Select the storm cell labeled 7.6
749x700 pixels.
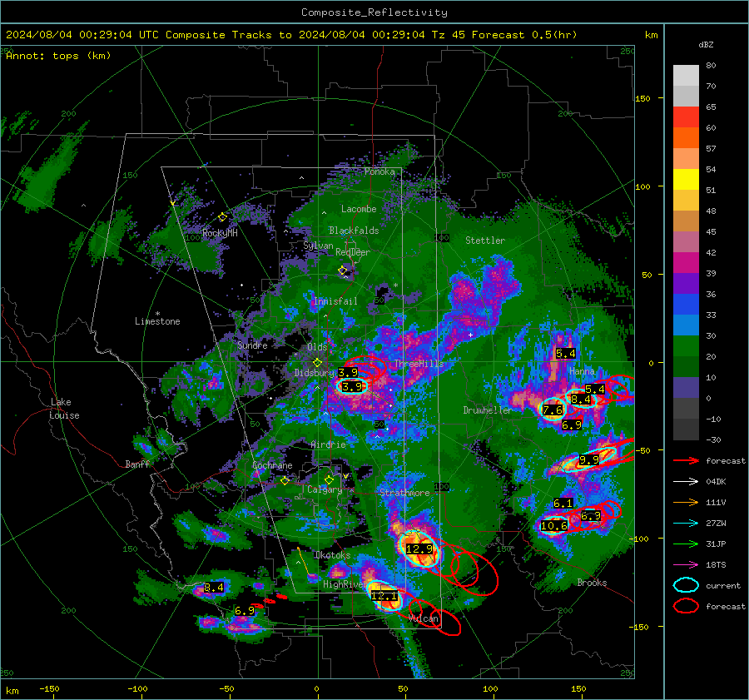(553, 410)
